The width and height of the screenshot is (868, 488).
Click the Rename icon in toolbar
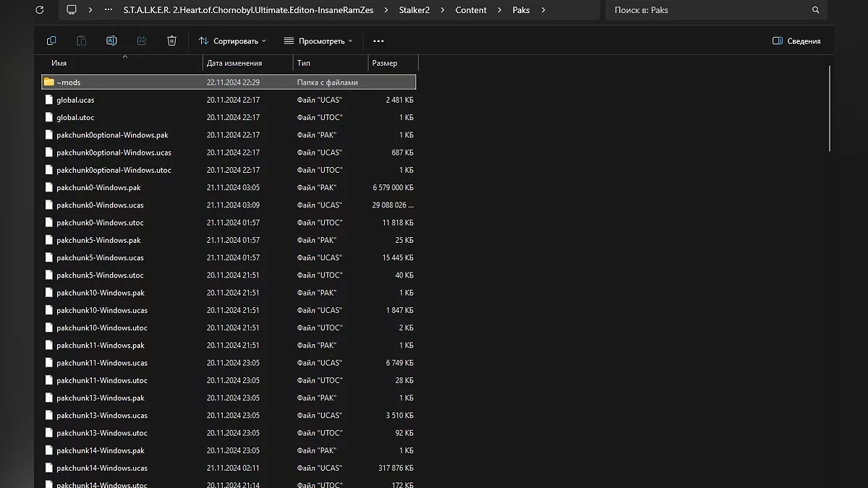[x=111, y=41]
